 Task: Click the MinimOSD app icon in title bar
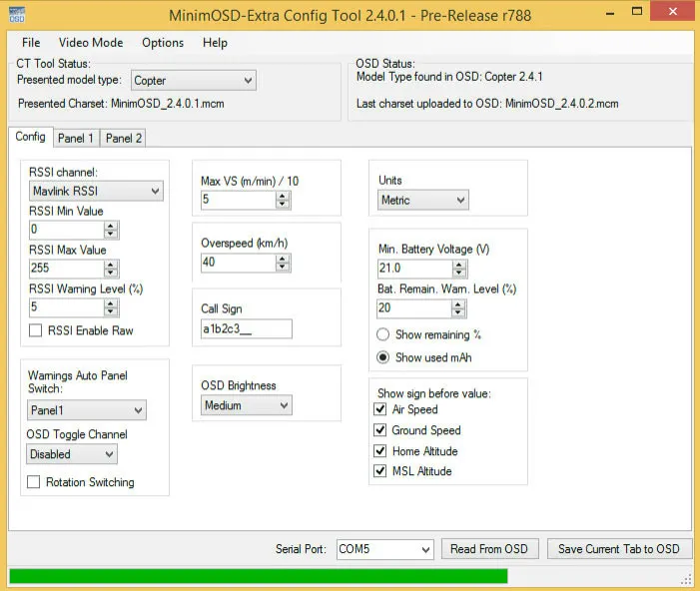(14, 15)
